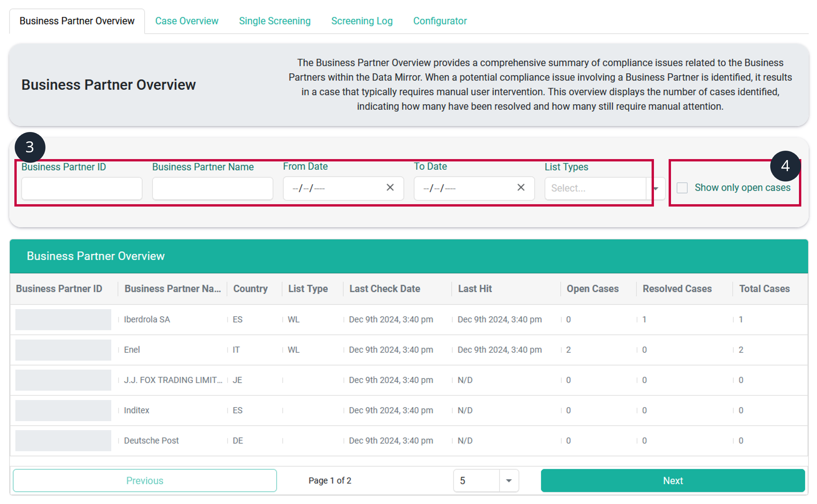The width and height of the screenshot is (817, 504).
Task: Enable Show only open cases checkbox
Action: (x=682, y=188)
